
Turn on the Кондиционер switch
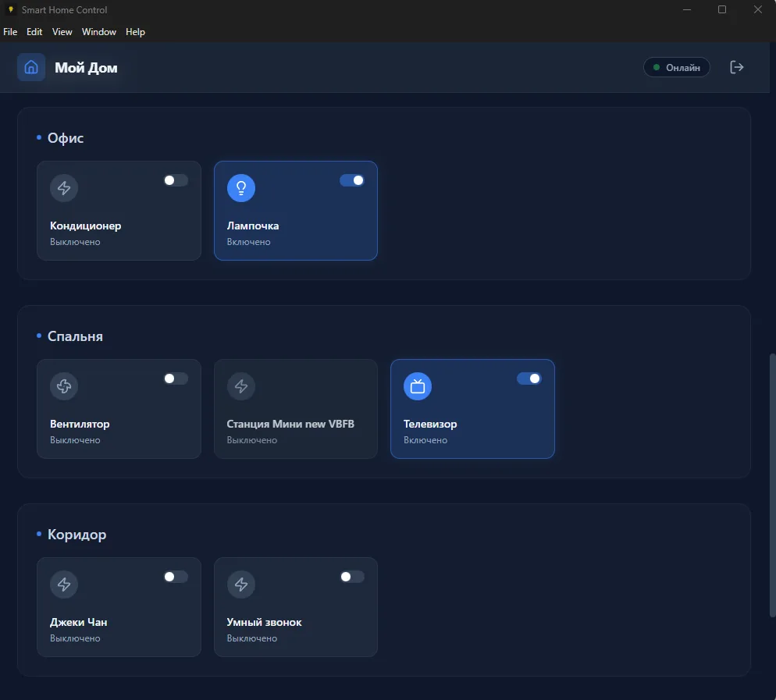pos(176,180)
